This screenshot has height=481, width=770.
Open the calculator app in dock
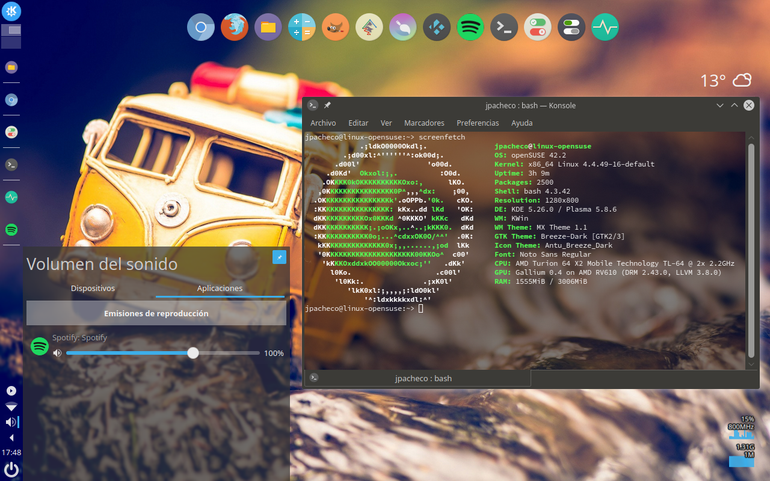302,27
